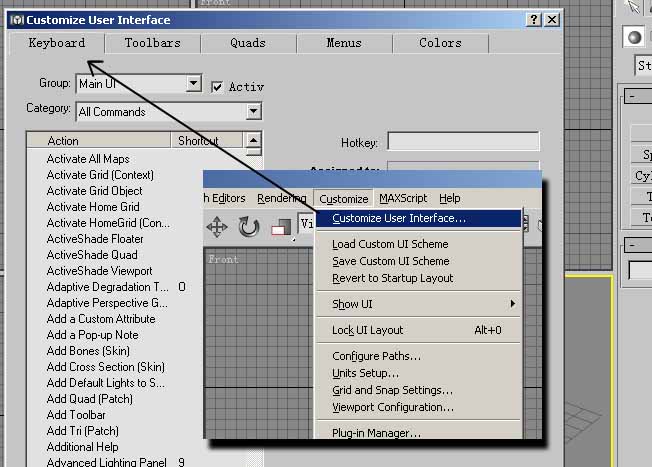This screenshot has height=467, width=652.
Task: Select Add Toolbar action
Action: click(76, 415)
